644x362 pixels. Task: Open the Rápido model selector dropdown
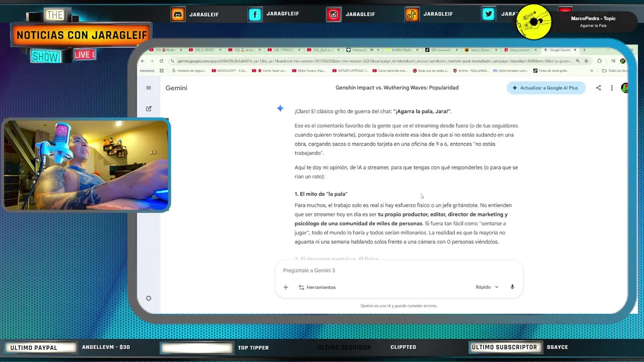[487, 287]
